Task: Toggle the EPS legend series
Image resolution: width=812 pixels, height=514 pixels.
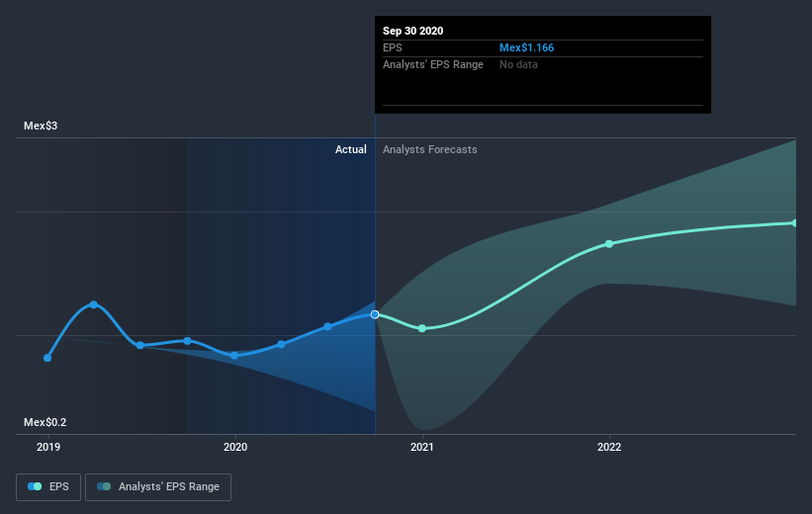Action: coord(48,486)
